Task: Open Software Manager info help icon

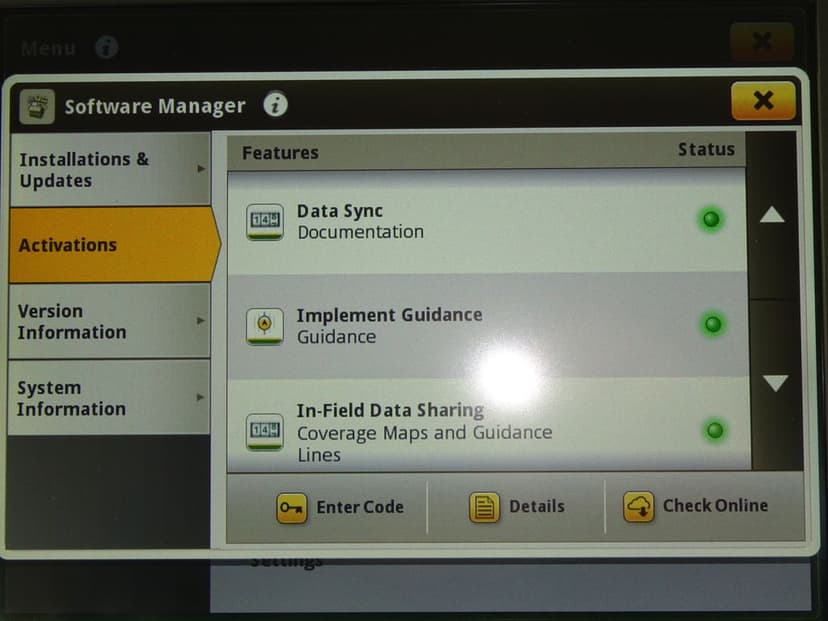Action: [276, 104]
